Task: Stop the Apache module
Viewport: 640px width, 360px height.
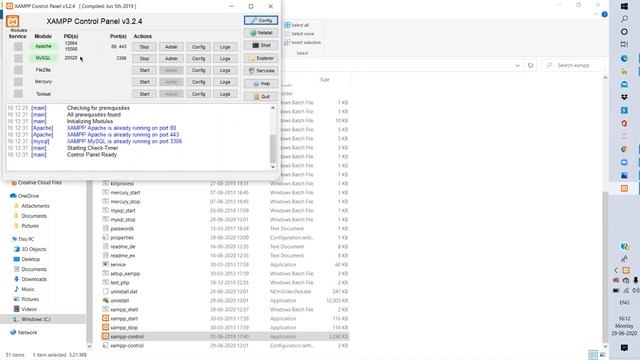Action: point(144,47)
